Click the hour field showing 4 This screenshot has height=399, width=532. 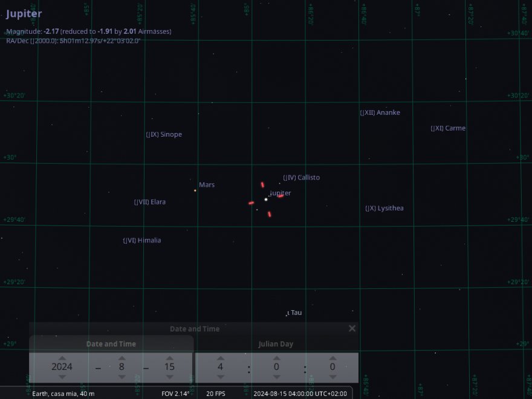coord(221,367)
